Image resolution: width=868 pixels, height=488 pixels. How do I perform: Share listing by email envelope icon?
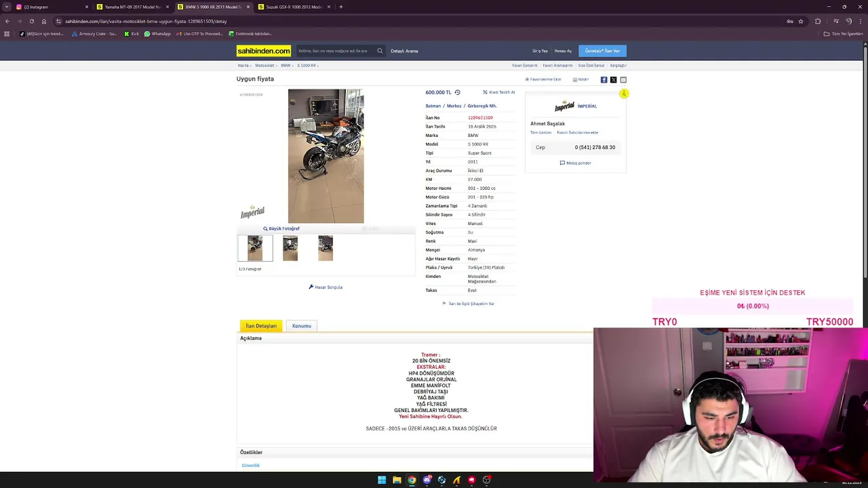tap(623, 79)
